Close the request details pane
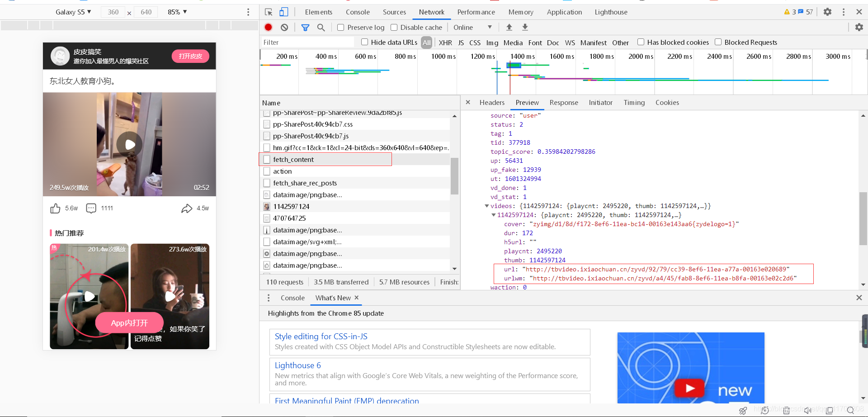The image size is (868, 417). [x=468, y=102]
